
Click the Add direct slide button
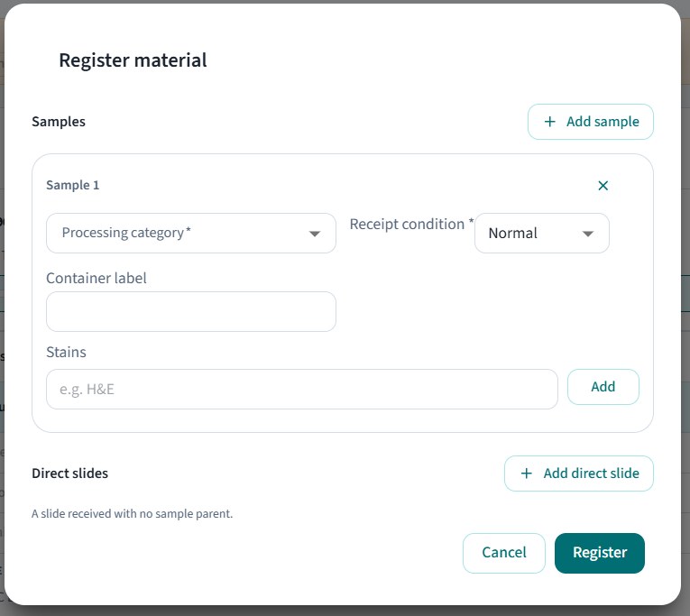point(579,473)
